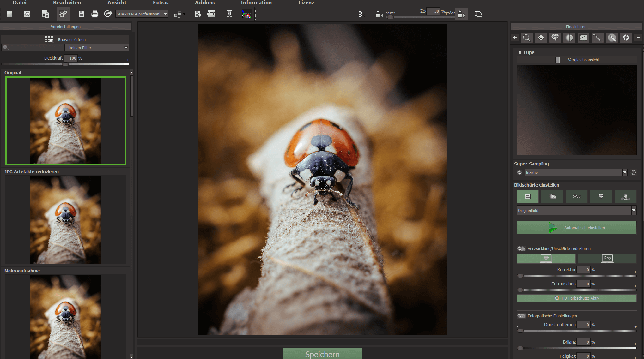Image resolution: width=644 pixels, height=359 pixels.
Task: Toggle the Pro label for Verwacklung
Action: 606,258
